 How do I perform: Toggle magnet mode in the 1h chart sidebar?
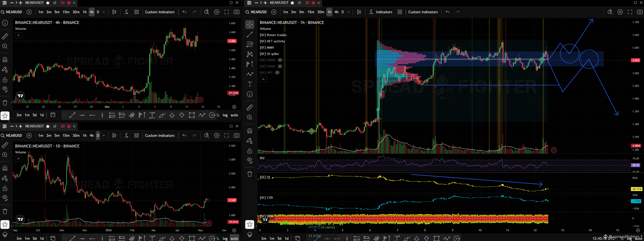click(x=250, y=131)
